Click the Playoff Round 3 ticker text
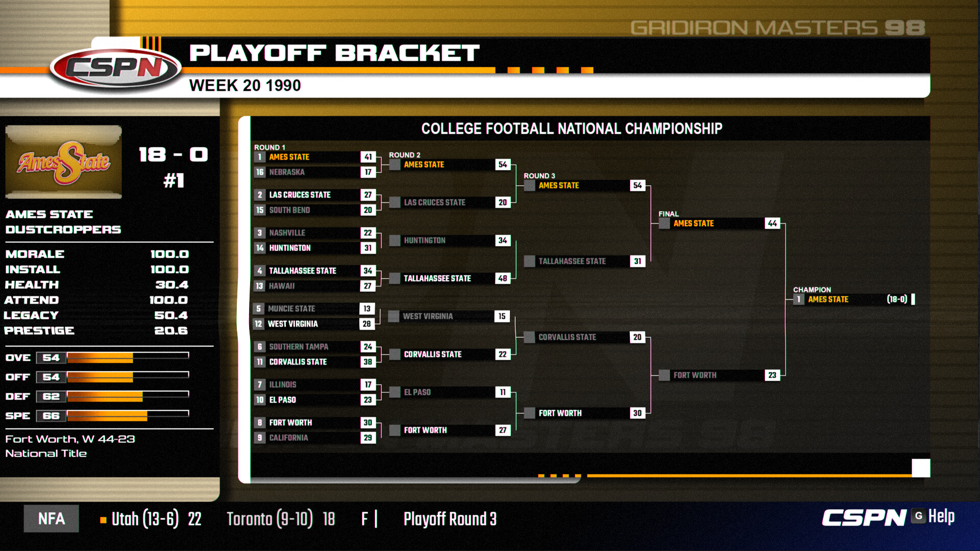Viewport: 980px width, 551px height. point(450,519)
